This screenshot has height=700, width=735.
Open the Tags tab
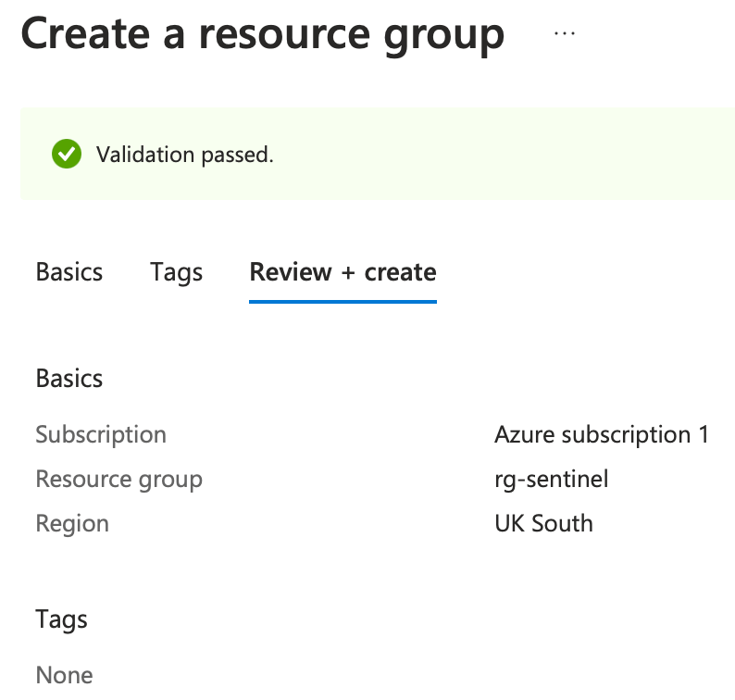coord(176,272)
